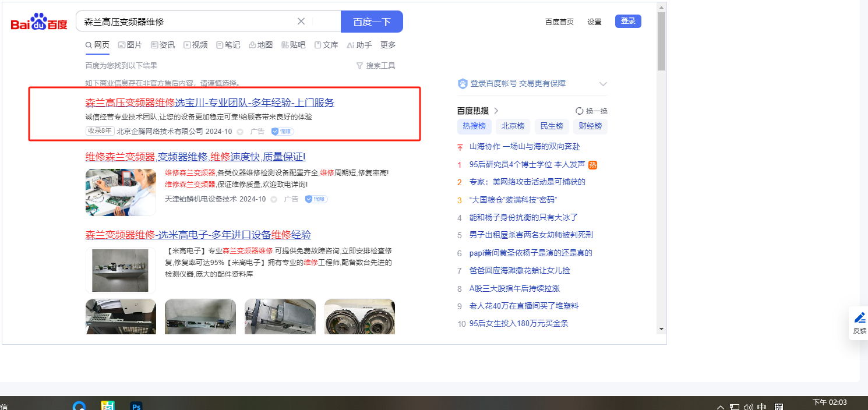Click the shield icon beside 登录百度帐号
This screenshot has width=868, height=410.
point(463,83)
